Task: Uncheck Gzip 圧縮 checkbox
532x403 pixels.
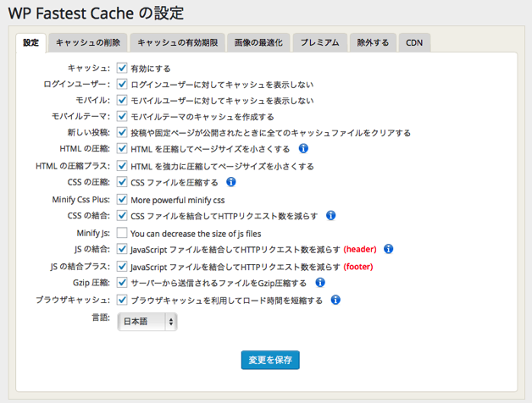Action: pos(122,283)
